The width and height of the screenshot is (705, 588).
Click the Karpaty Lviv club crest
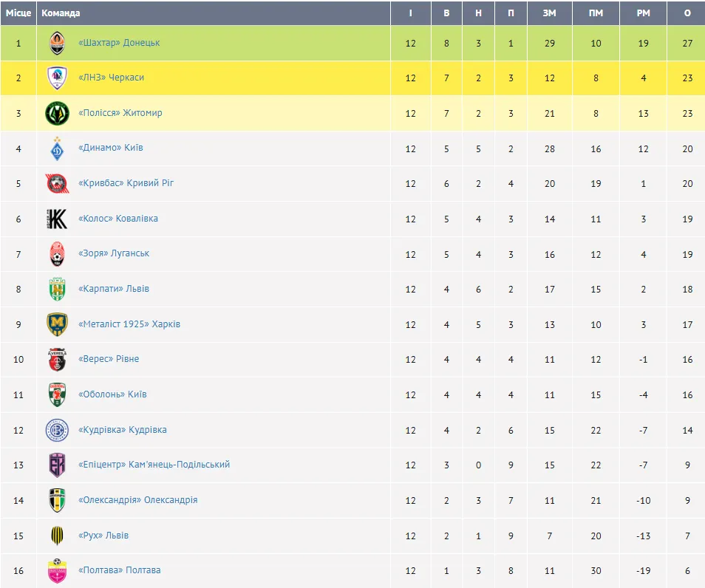[x=57, y=289]
